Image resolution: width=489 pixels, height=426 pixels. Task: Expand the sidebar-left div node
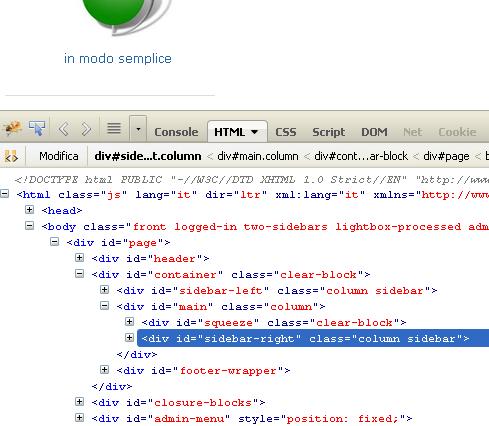[104, 290]
